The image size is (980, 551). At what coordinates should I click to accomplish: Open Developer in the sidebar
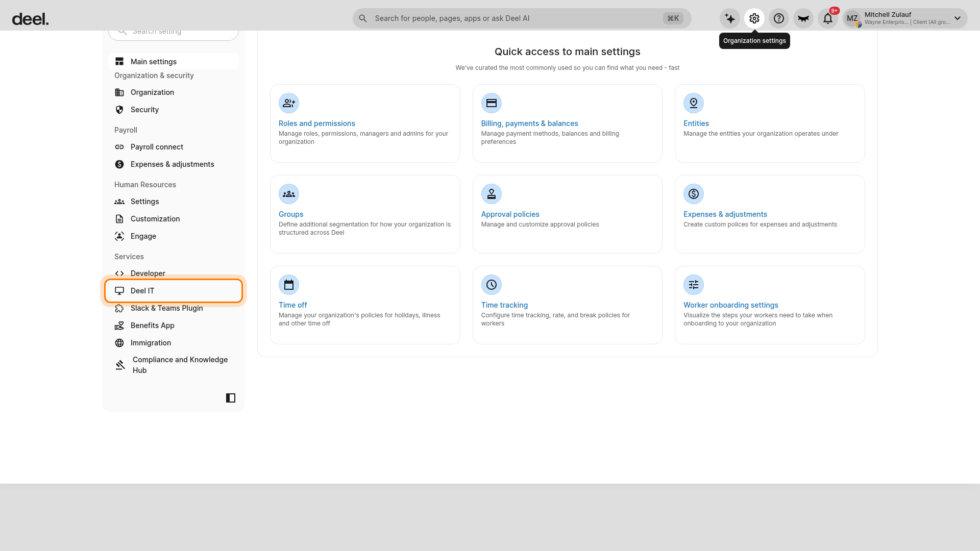[x=174, y=273]
